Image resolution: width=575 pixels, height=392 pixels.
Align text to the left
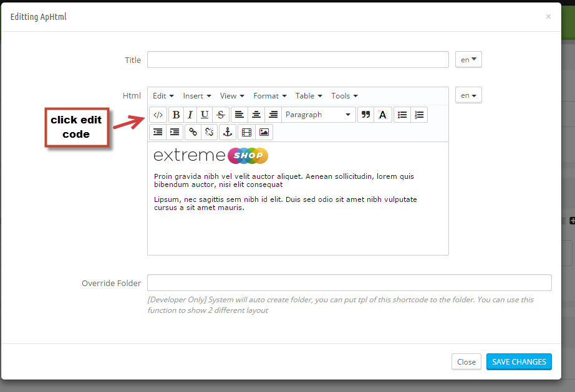[x=239, y=115]
